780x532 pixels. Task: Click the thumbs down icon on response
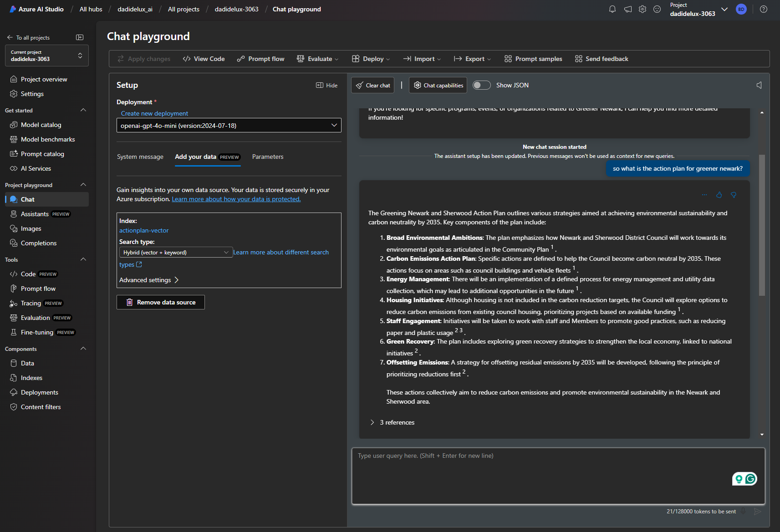(x=734, y=195)
